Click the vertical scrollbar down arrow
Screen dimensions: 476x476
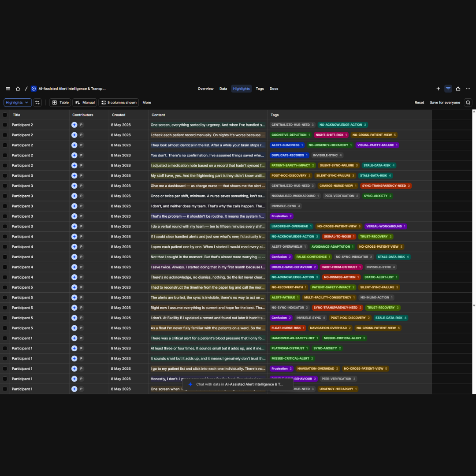click(x=474, y=306)
